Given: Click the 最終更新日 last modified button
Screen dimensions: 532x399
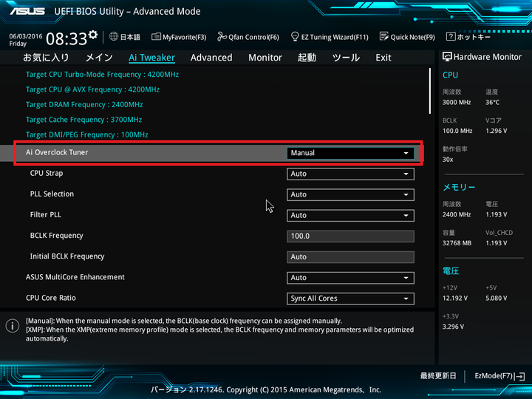Looking at the screenshot, I should coord(438,376).
